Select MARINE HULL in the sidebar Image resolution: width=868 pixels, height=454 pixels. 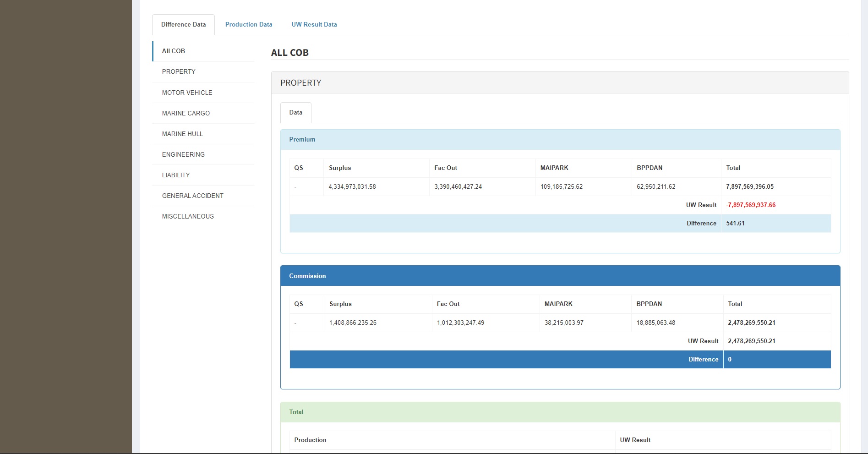click(182, 134)
